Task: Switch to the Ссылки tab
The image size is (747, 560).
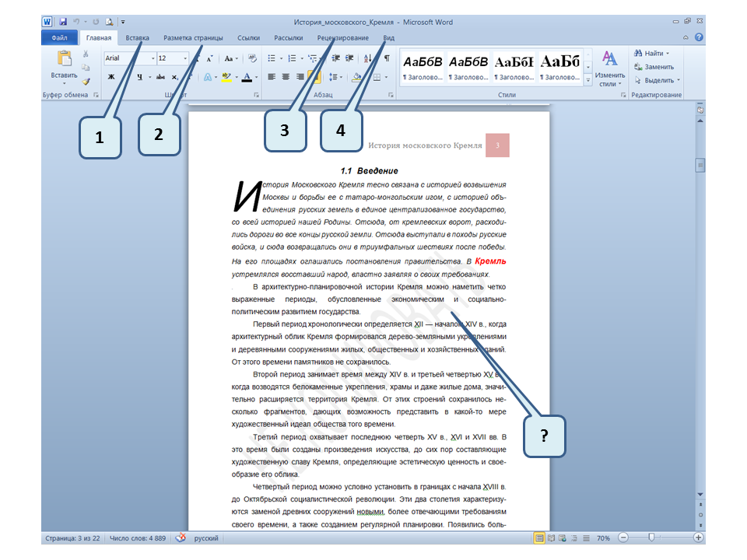Action: click(248, 37)
